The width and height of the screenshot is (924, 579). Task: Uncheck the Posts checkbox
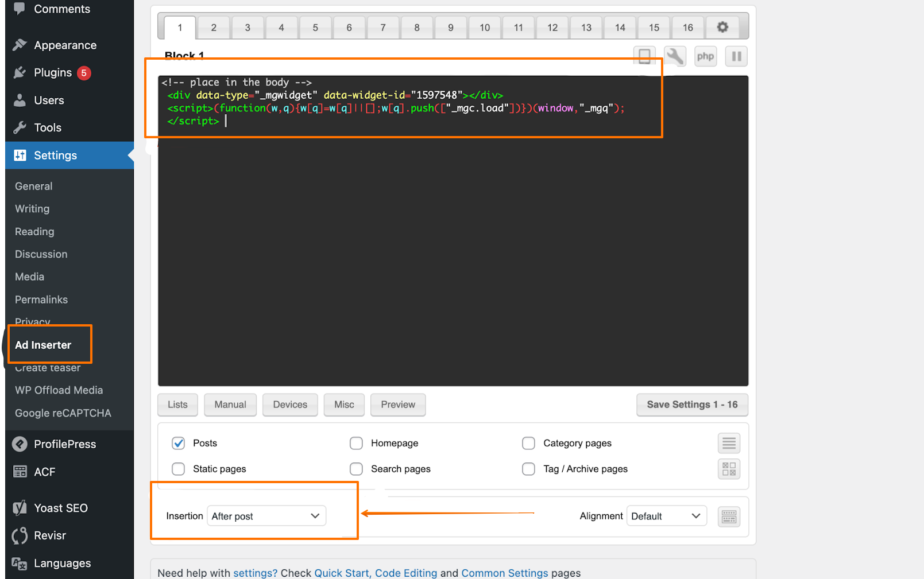(178, 442)
